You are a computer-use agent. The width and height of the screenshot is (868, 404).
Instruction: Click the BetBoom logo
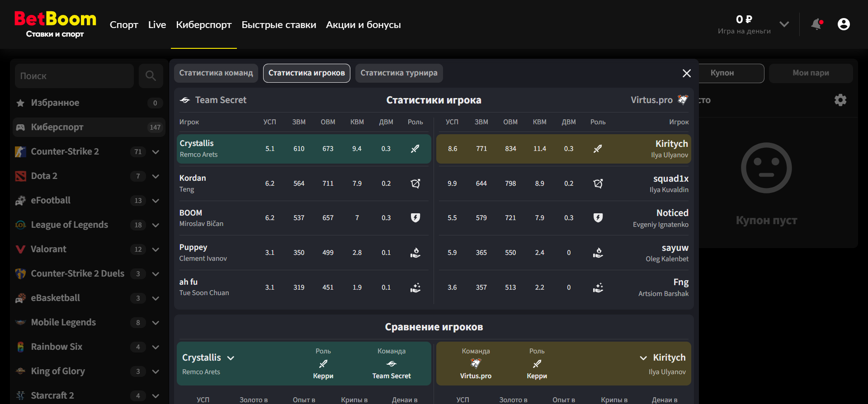(x=55, y=24)
